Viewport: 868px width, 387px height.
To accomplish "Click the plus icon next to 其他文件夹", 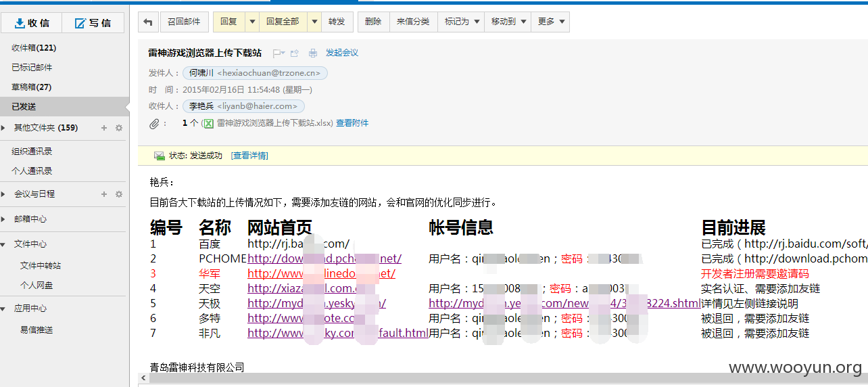I will click(x=104, y=128).
